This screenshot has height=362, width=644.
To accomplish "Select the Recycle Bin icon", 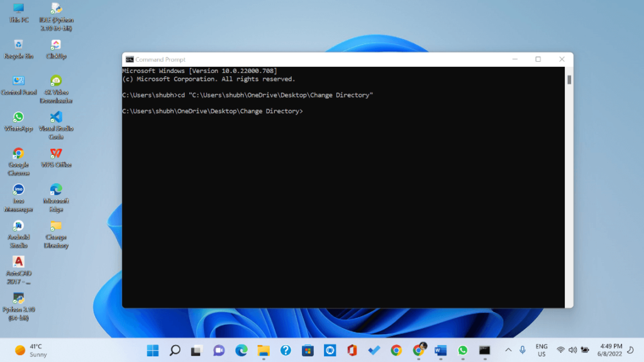I will 18,49.
